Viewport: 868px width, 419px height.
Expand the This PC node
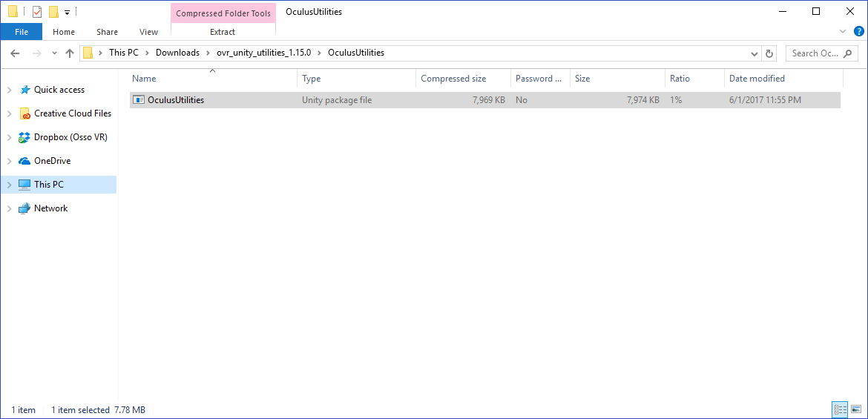tap(10, 185)
